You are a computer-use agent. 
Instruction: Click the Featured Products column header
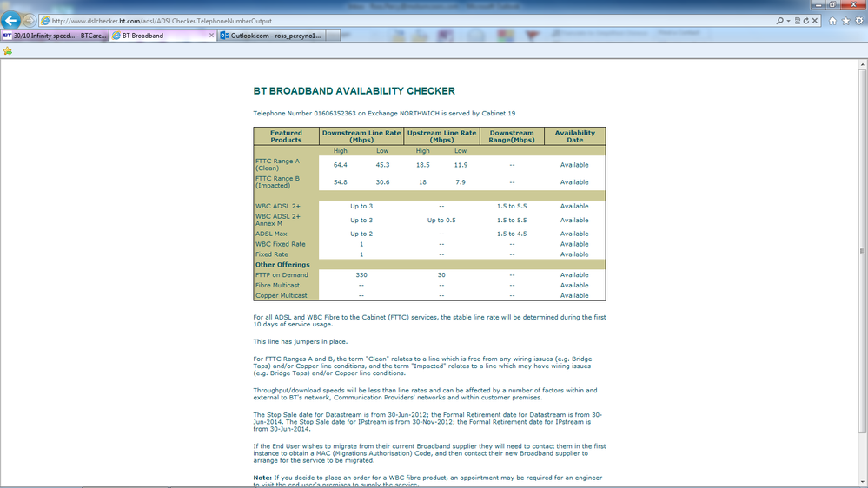[x=286, y=136]
